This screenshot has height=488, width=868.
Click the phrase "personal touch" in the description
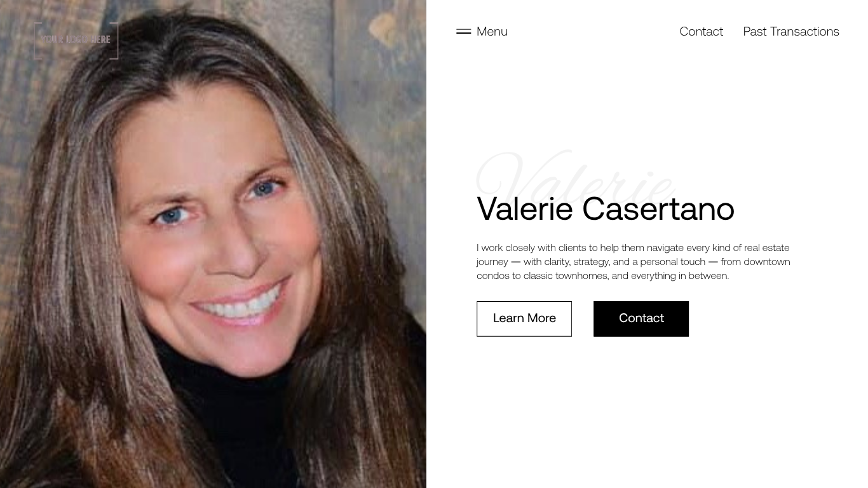click(x=673, y=262)
